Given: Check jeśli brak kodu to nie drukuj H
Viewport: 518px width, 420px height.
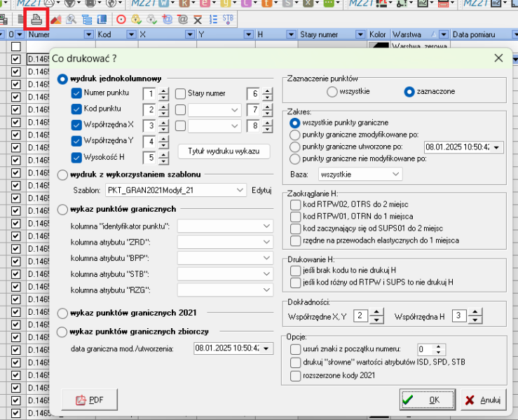Looking at the screenshot, I should coord(295,271).
